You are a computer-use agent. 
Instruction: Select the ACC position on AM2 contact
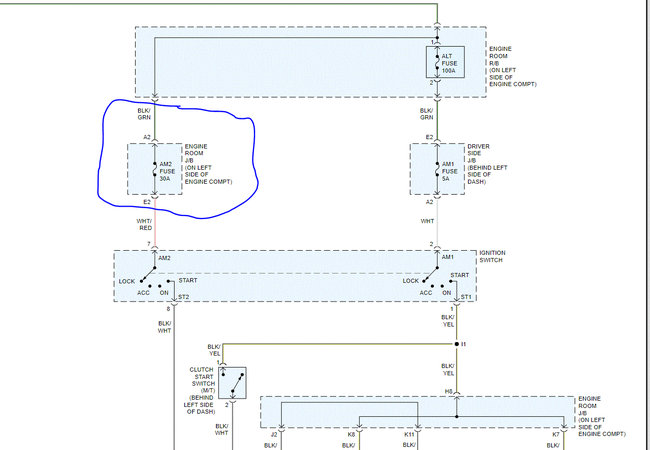143,293
